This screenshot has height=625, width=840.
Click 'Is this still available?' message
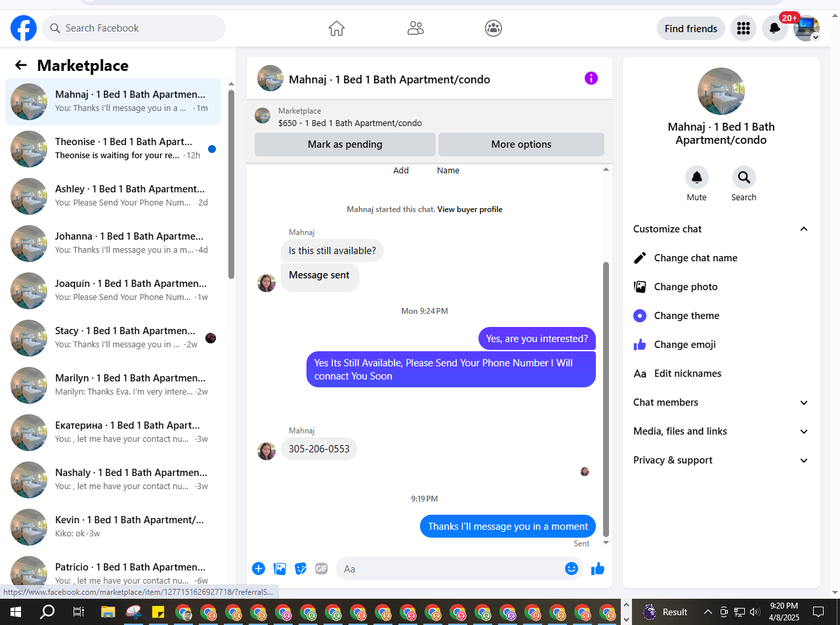click(x=332, y=251)
